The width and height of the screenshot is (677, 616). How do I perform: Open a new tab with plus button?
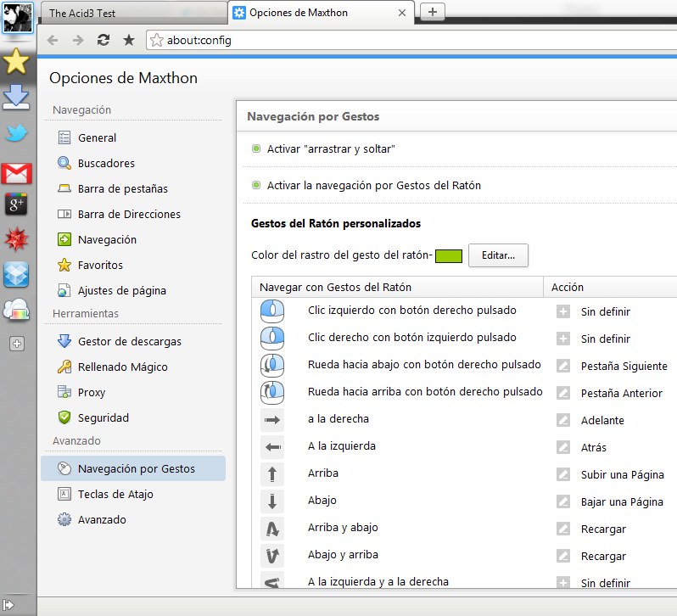pos(433,11)
